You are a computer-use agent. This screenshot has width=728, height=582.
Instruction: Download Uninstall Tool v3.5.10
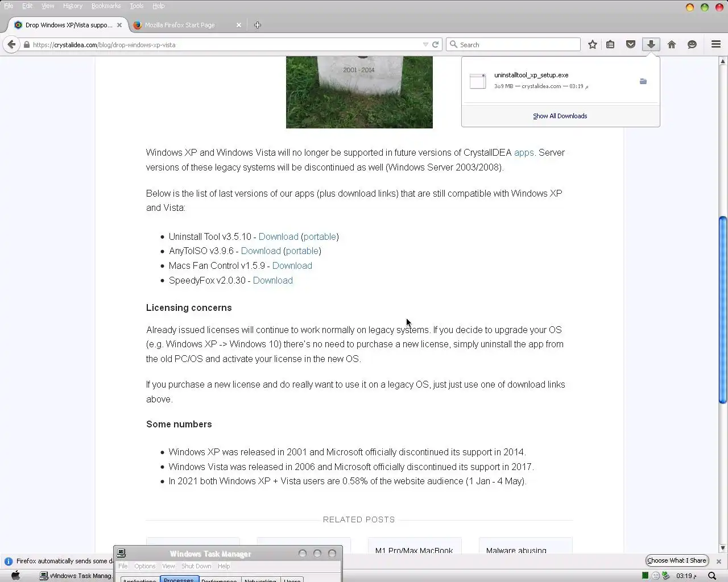(278, 236)
